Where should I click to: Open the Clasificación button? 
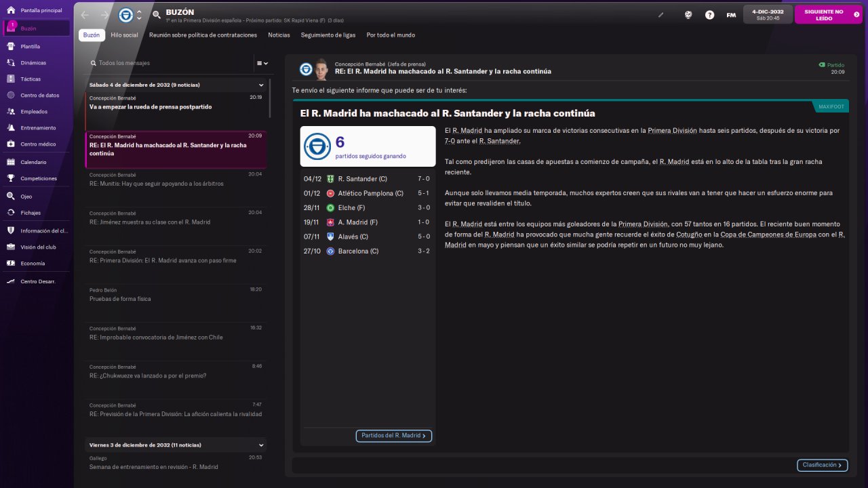[x=822, y=465]
